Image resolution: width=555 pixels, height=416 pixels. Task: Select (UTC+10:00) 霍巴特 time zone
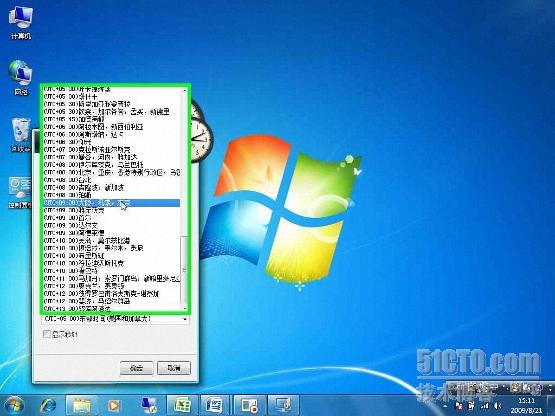tap(112, 271)
